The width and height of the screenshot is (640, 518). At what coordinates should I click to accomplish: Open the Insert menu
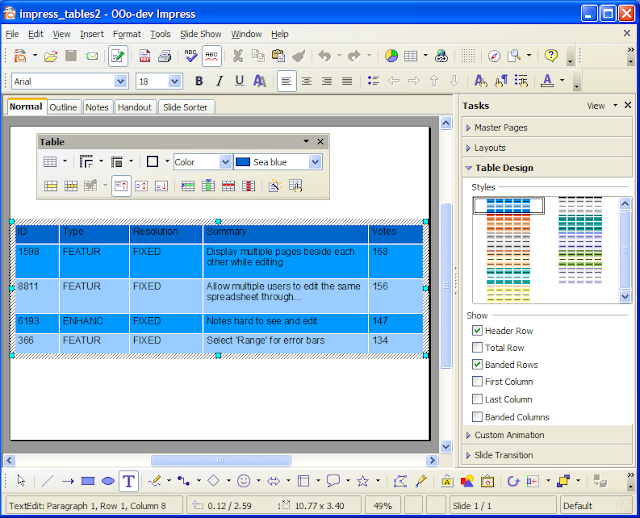click(92, 34)
